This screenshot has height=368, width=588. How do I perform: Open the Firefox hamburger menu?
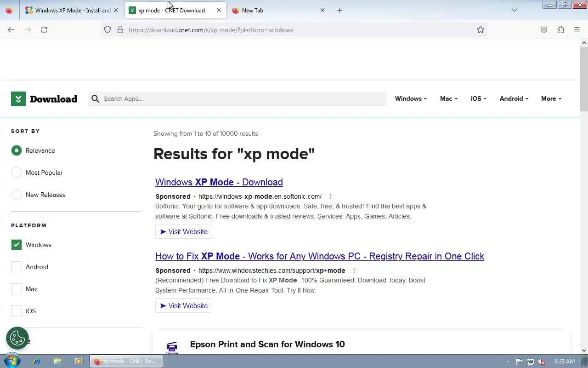(577, 30)
